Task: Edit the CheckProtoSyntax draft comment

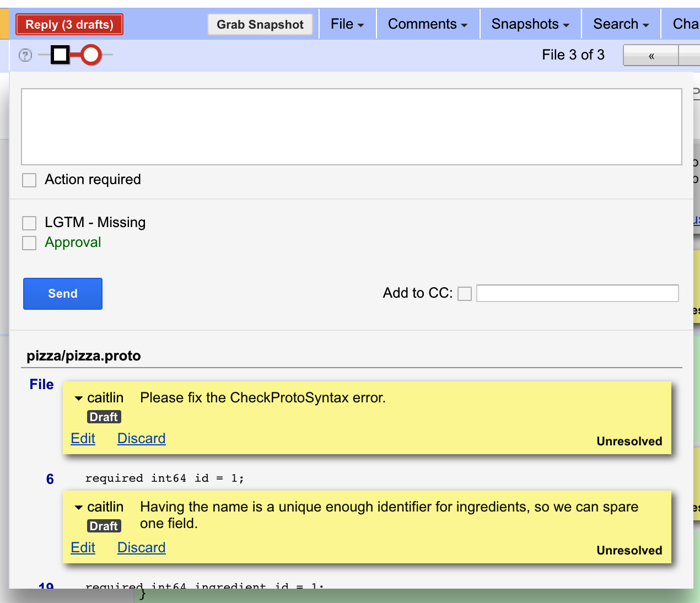Action: click(x=83, y=439)
